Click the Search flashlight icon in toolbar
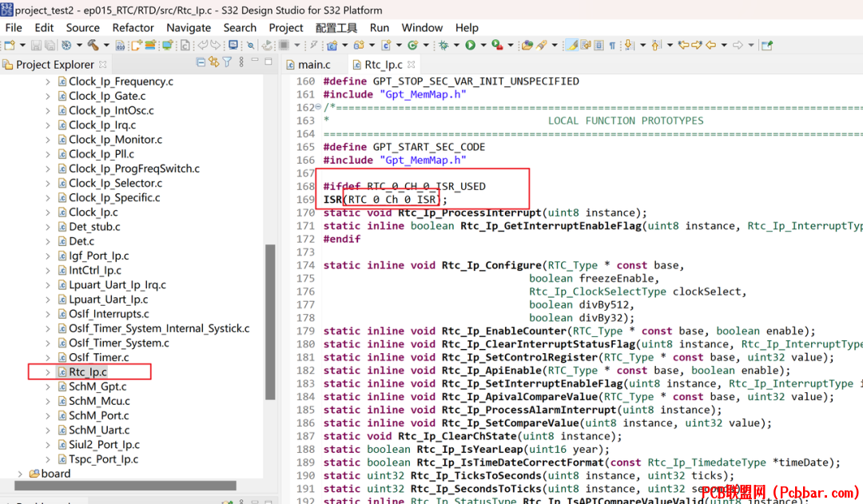863x504 pixels. pyautogui.click(x=542, y=45)
